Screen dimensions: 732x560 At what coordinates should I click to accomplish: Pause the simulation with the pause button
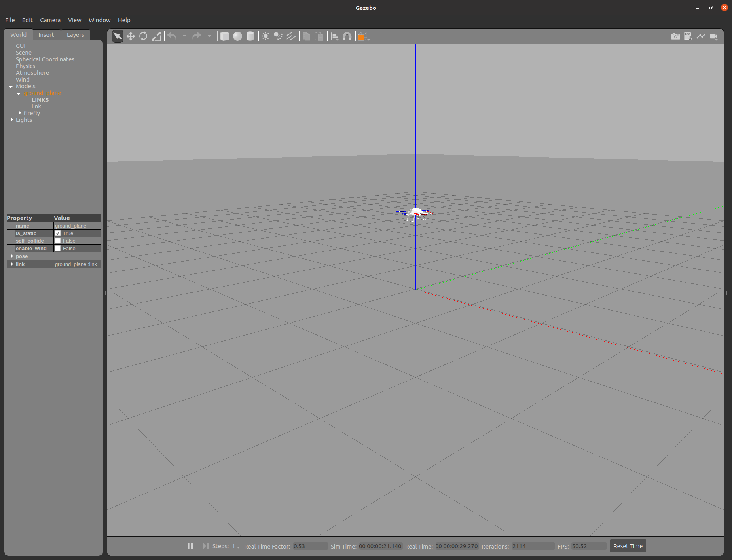[x=190, y=546]
